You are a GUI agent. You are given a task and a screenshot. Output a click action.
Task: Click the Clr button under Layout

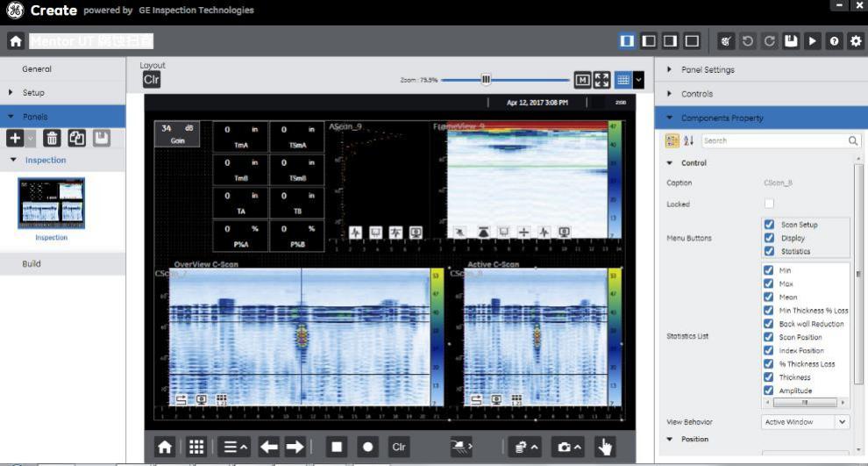152,80
